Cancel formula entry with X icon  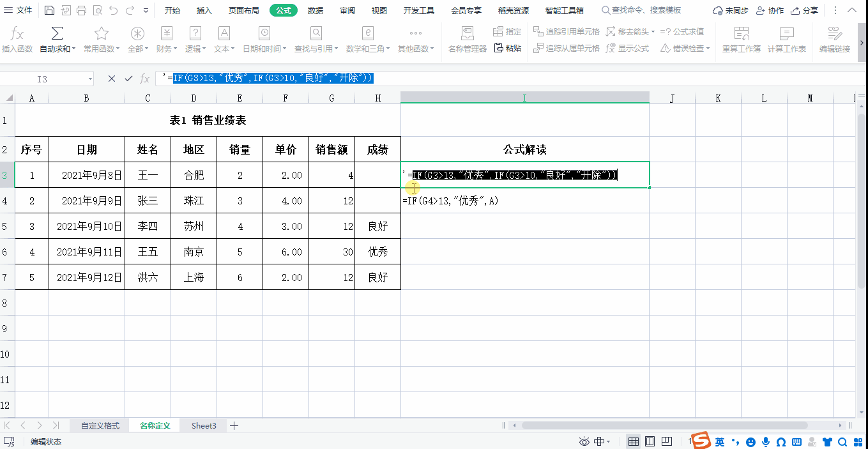click(112, 79)
